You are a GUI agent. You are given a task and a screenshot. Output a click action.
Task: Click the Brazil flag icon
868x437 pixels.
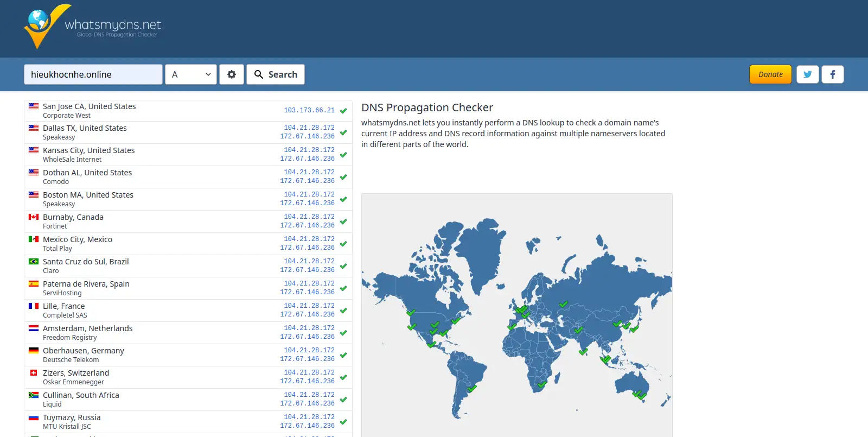[34, 262]
